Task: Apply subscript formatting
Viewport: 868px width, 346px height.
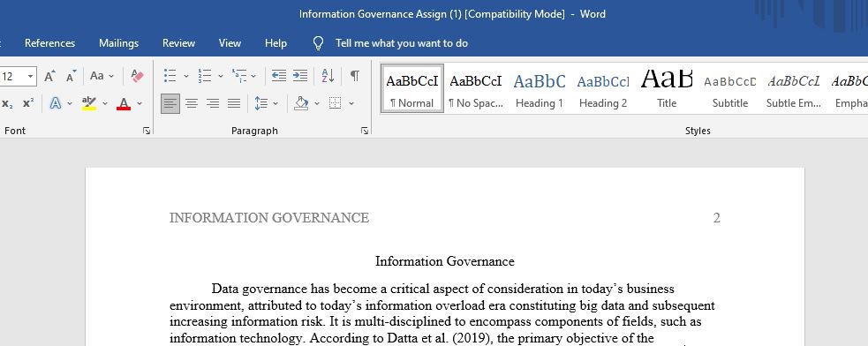Action: coord(7,103)
